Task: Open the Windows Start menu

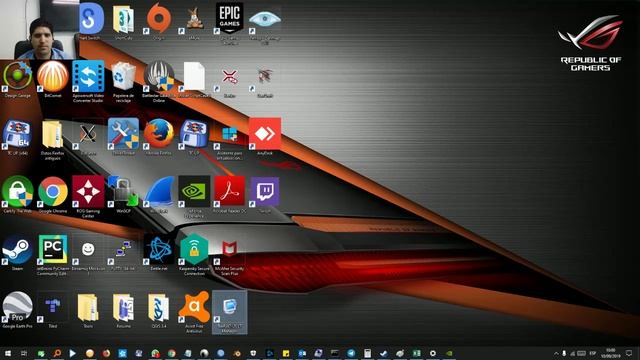Action: [x=7, y=353]
